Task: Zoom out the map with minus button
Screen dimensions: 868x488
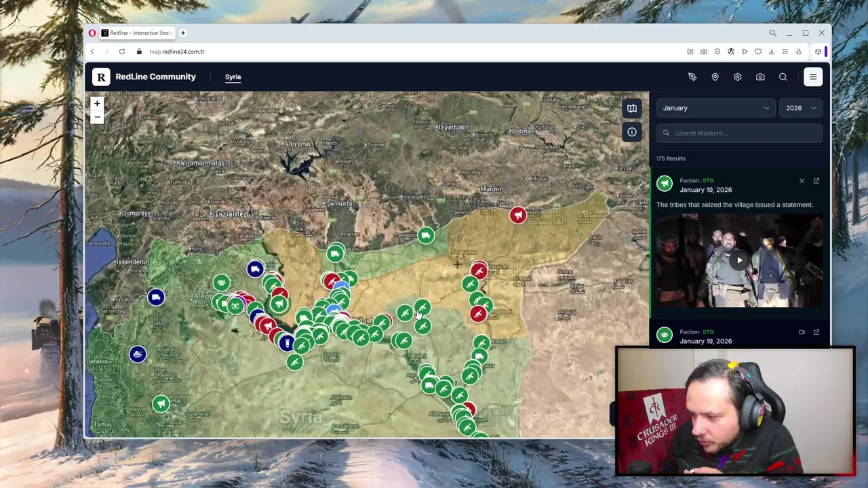Action: 97,117
